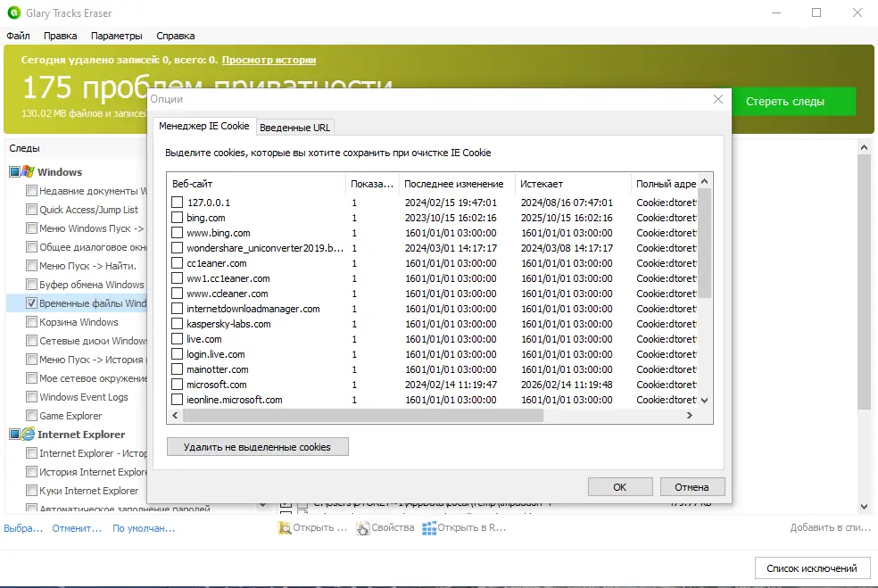878x588 pixels.
Task: Check the microsoft.com cookie checkbox
Action: coord(177,385)
